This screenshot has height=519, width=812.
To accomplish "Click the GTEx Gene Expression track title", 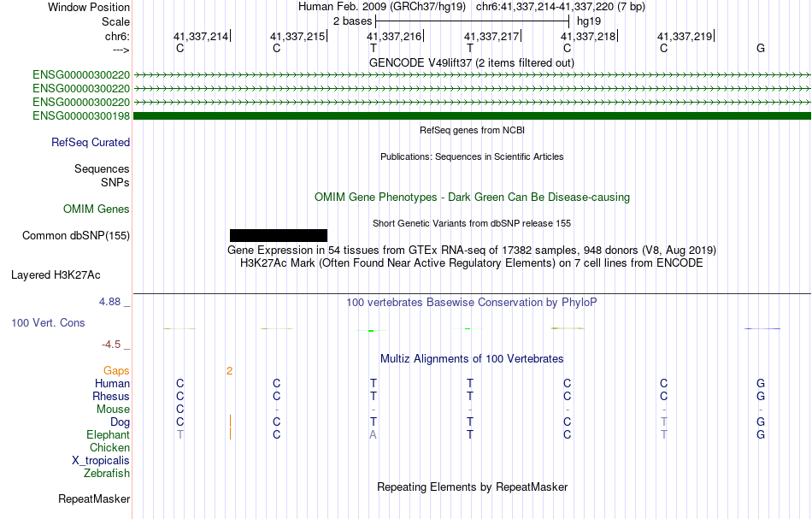I will click(x=471, y=251).
